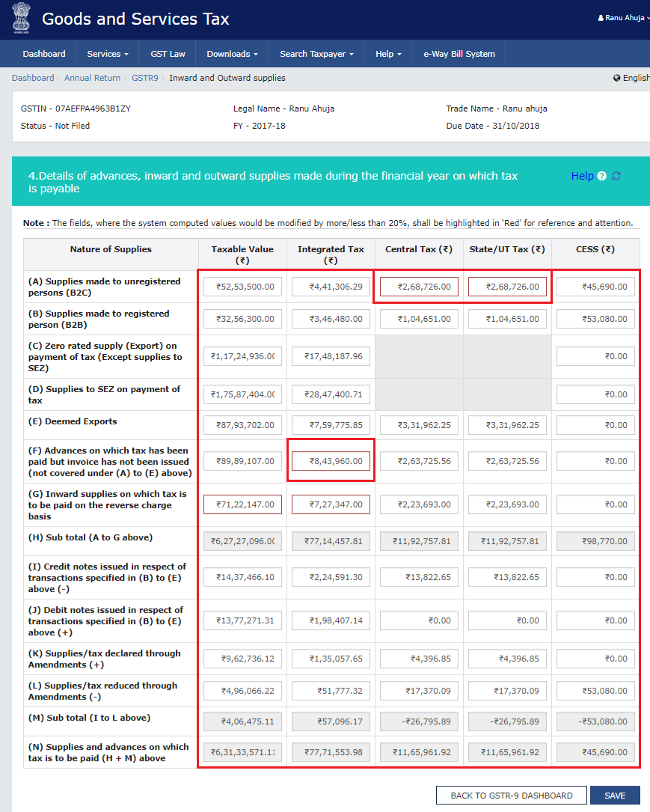
Task: Select Dashboard from the navigation bar
Action: (x=43, y=53)
